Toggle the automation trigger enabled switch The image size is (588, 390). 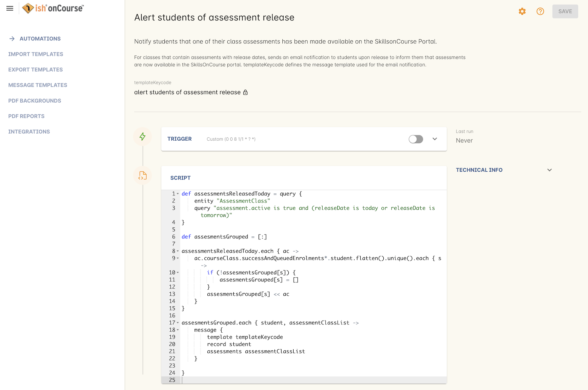pos(416,139)
